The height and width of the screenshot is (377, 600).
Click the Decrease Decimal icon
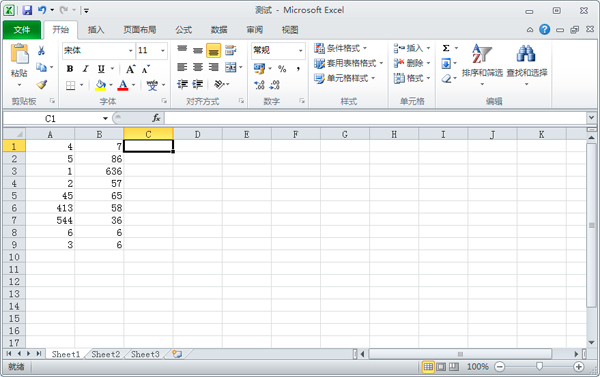click(x=275, y=85)
